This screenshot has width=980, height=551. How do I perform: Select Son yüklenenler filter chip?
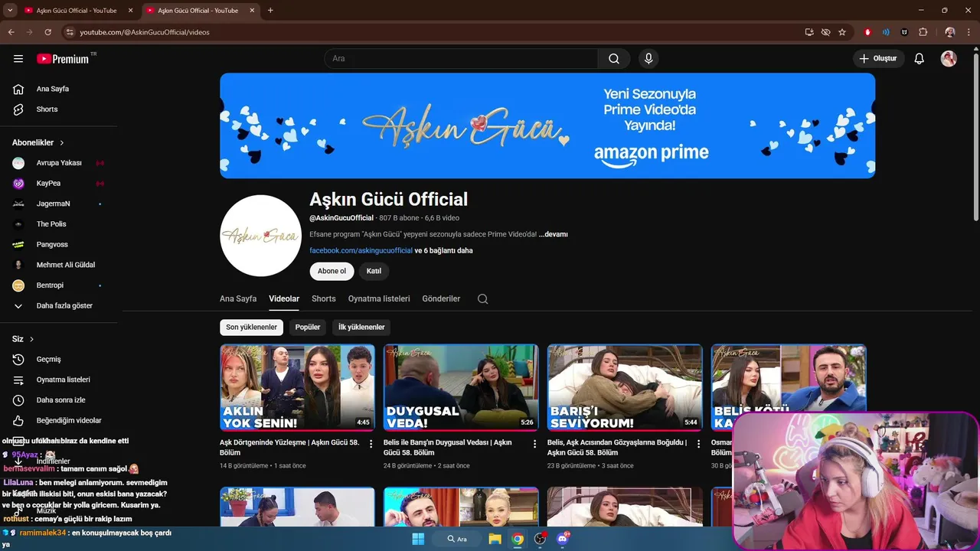pyautogui.click(x=251, y=328)
